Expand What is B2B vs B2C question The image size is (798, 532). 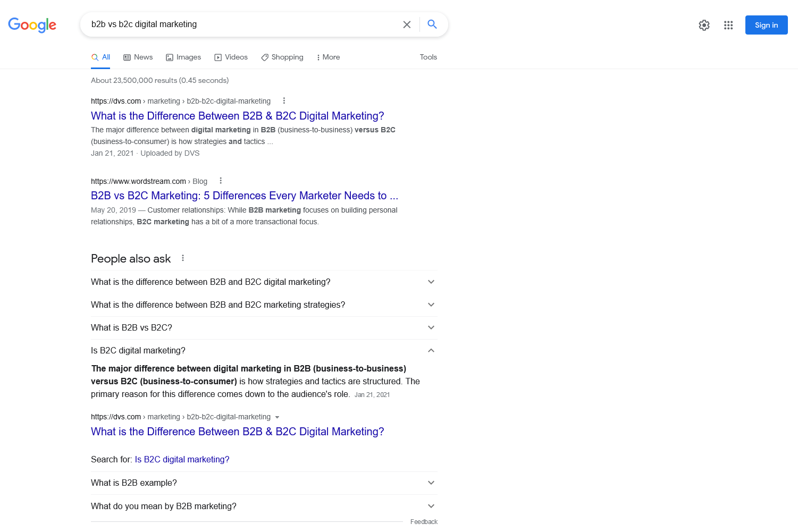click(264, 327)
